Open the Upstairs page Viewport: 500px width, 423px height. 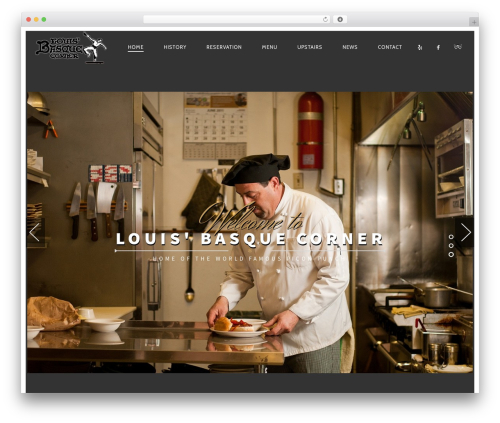pos(309,47)
